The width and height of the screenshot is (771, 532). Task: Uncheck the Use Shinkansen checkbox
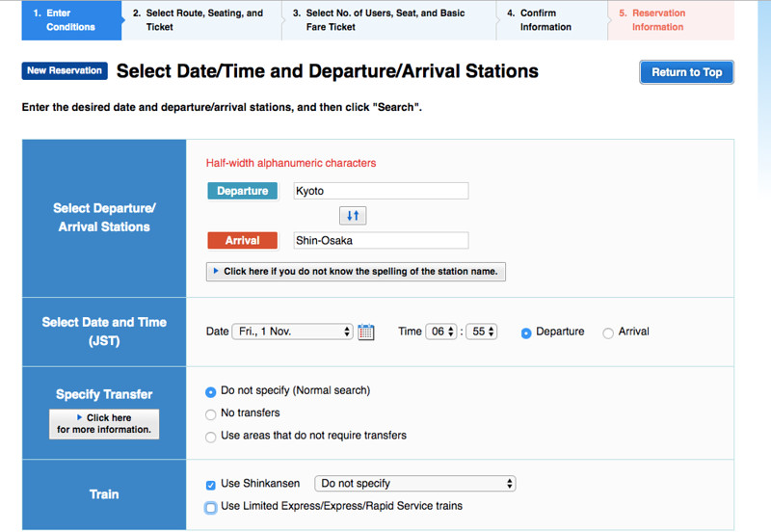[210, 486]
